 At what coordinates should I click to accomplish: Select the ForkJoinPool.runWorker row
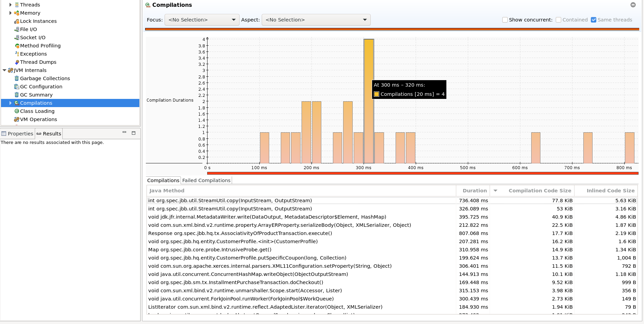pos(392,299)
